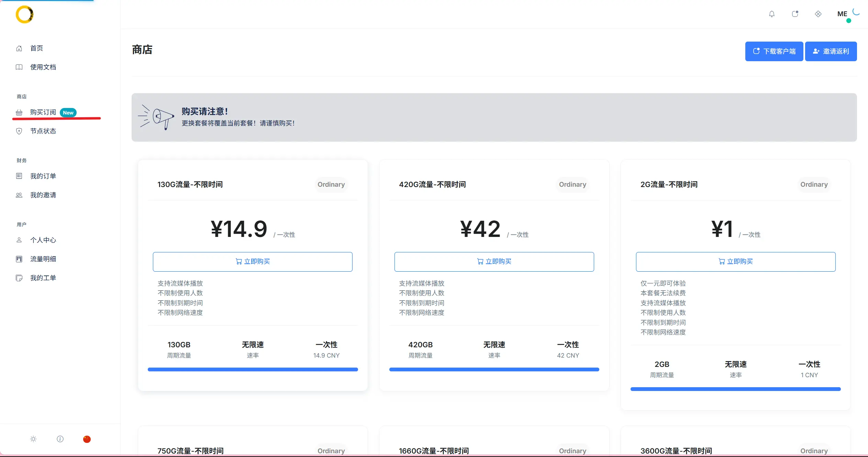868x457 pixels.
Task: Select 购买订阅 in the sidebar
Action: (43, 112)
